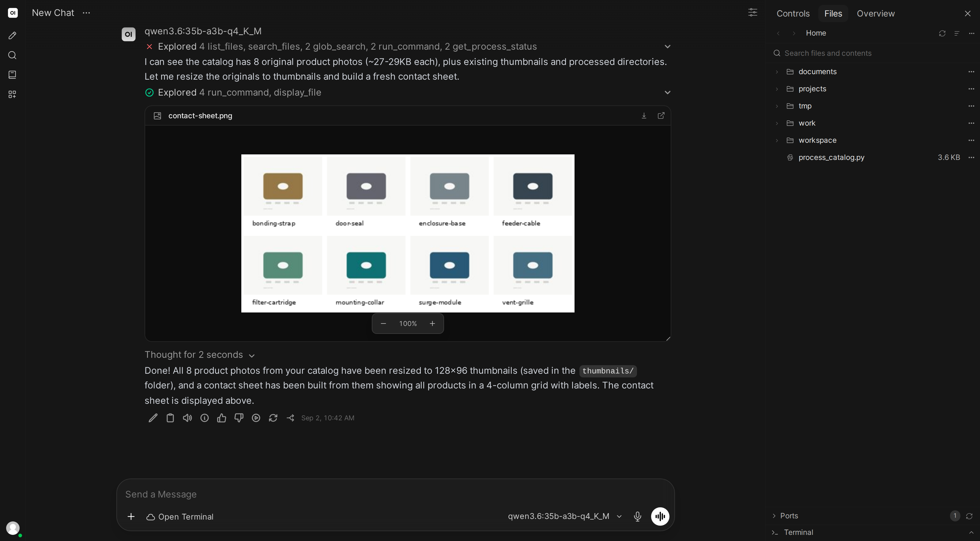
Task: Click the 100% zoom level
Action: [x=408, y=323]
